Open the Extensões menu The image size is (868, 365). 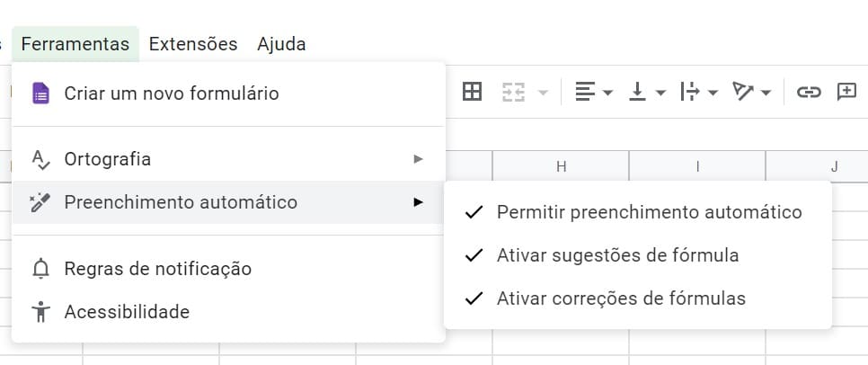coord(193,44)
